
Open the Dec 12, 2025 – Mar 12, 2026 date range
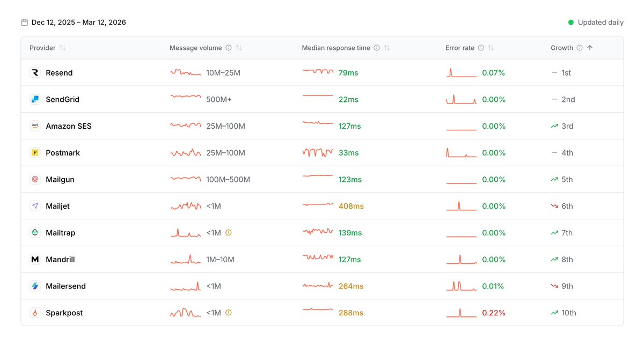click(x=79, y=23)
